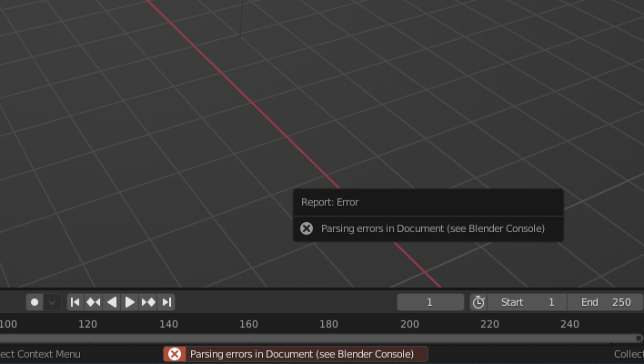Click the current frame field showing 1
Viewport: 644px width, 364px height.
[x=430, y=302]
